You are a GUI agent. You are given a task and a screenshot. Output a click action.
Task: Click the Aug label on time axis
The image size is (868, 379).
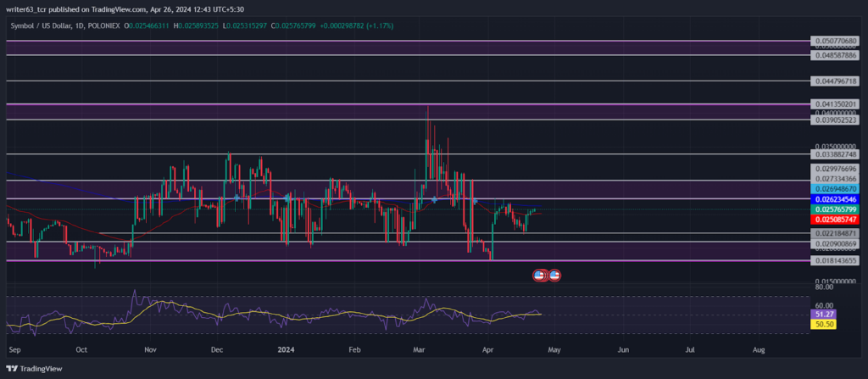759,350
